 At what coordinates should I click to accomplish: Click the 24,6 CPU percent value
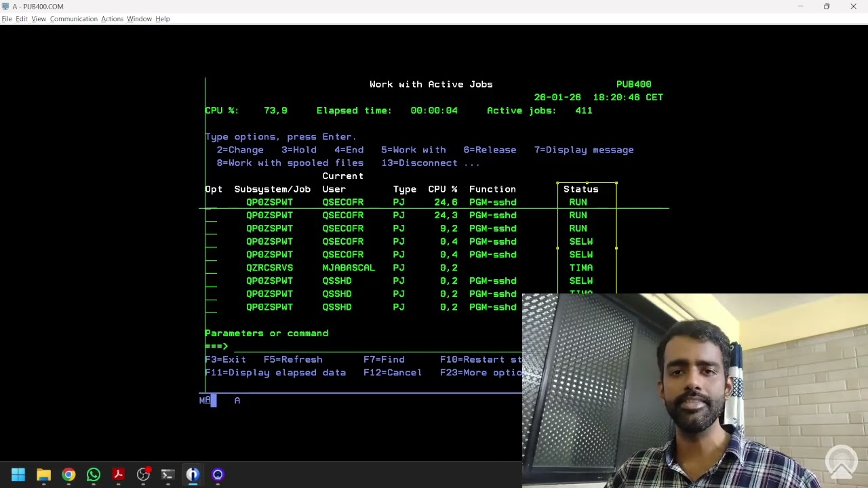coord(446,202)
